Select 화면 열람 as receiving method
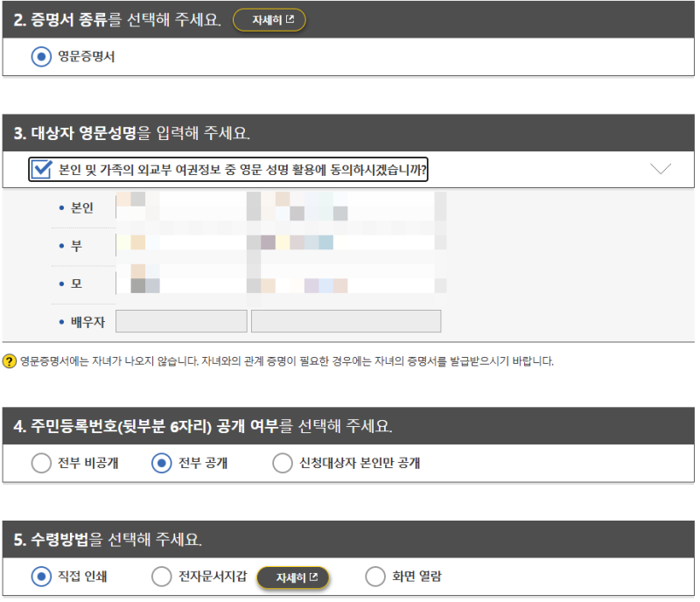The width and height of the screenshot is (700, 602). pyautogui.click(x=374, y=577)
